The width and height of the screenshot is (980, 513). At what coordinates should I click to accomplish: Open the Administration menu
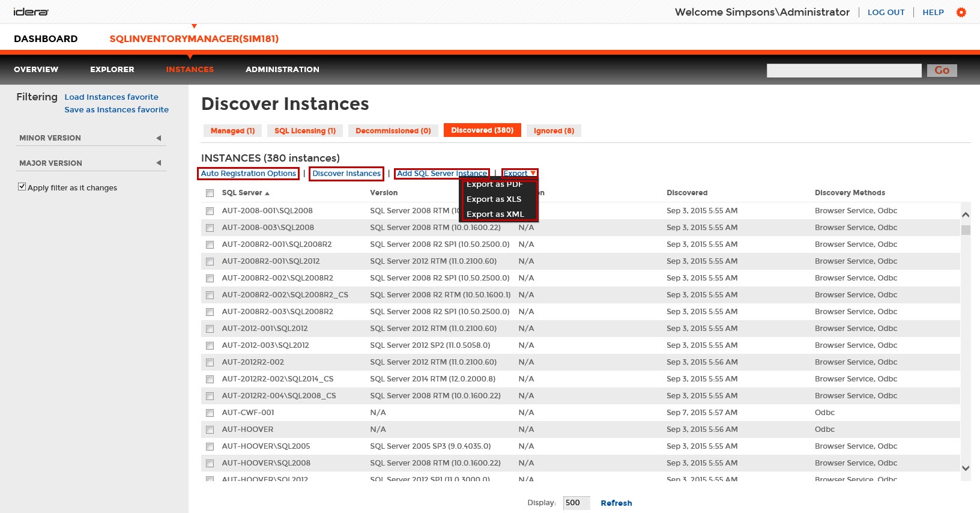click(282, 70)
